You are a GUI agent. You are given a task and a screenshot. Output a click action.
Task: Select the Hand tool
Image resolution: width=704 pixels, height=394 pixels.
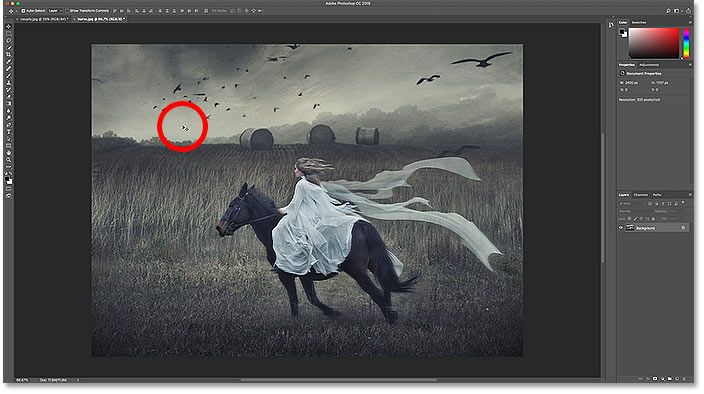[x=9, y=153]
